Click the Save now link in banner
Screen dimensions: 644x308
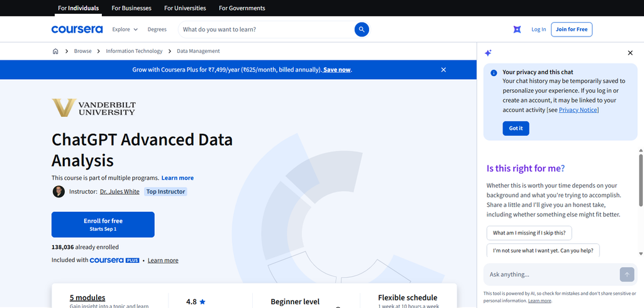(x=337, y=70)
